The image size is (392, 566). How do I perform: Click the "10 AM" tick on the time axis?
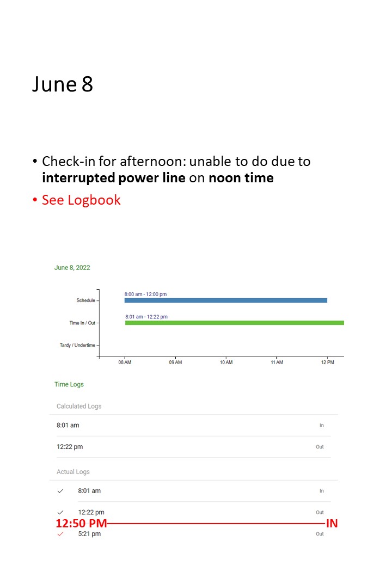pos(226,362)
